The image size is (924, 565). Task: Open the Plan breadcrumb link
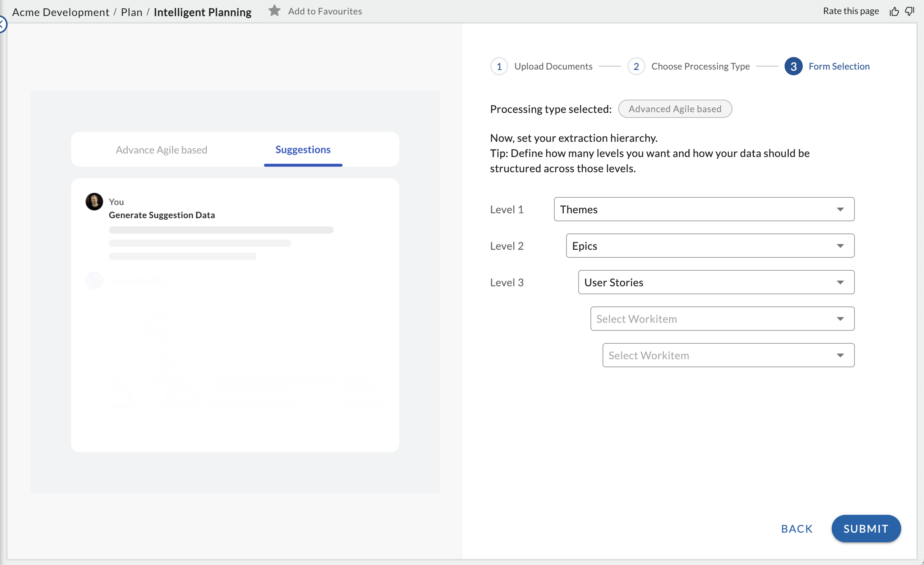click(x=131, y=12)
